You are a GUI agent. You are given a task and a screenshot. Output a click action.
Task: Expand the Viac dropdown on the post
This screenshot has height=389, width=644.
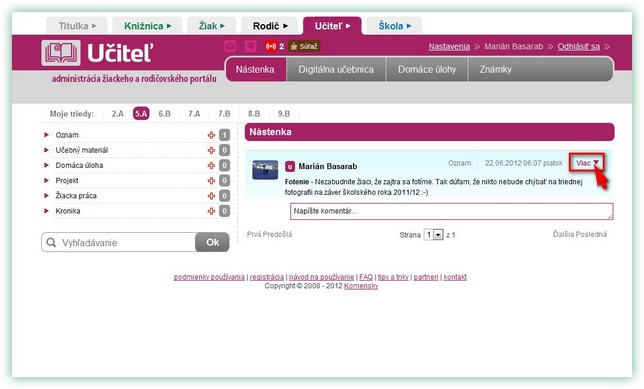tap(587, 163)
